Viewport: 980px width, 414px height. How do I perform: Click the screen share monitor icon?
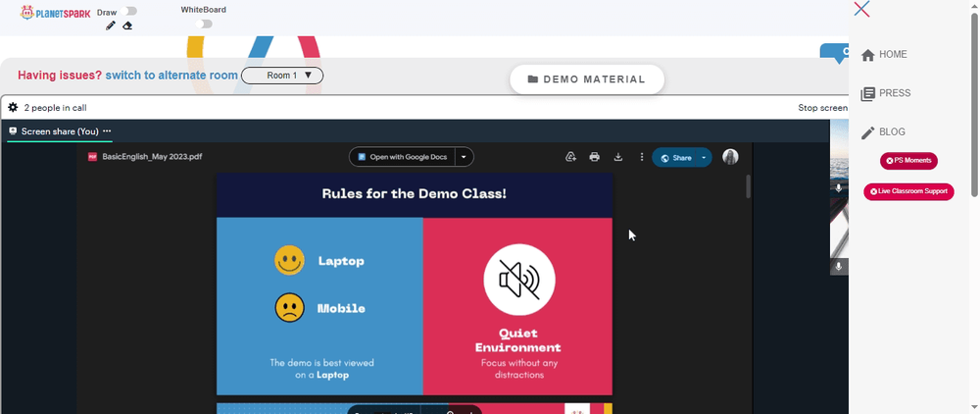click(x=13, y=131)
